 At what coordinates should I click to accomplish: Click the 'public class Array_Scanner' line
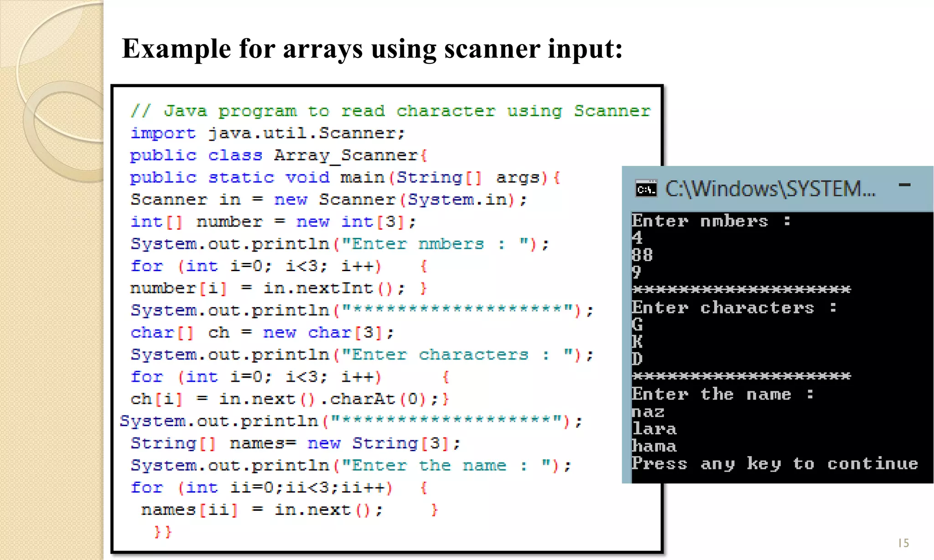tap(278, 155)
